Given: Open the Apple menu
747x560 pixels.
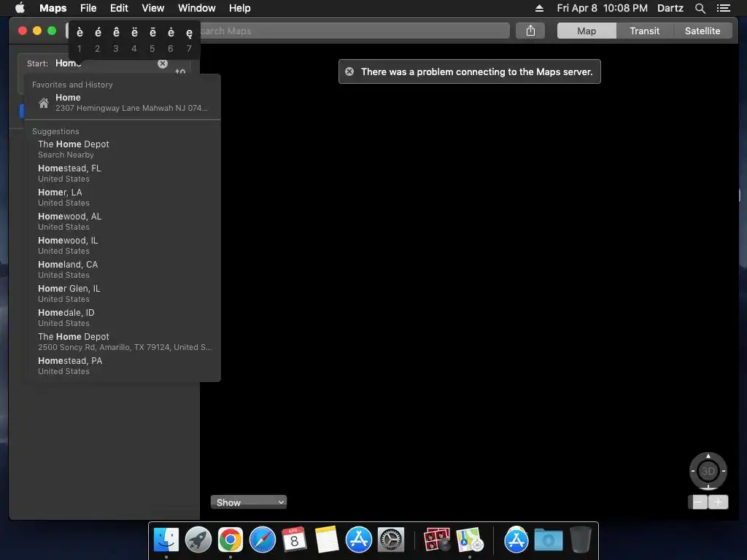Looking at the screenshot, I should coord(20,8).
